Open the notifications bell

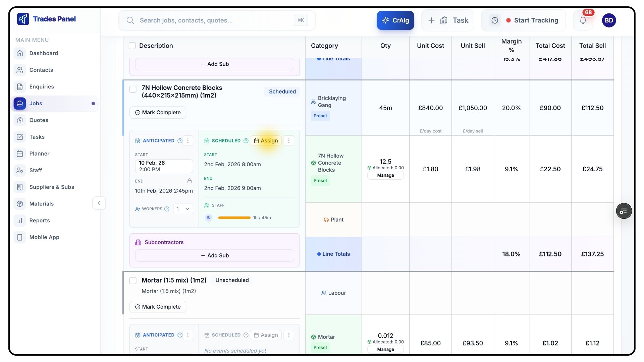pos(583,20)
